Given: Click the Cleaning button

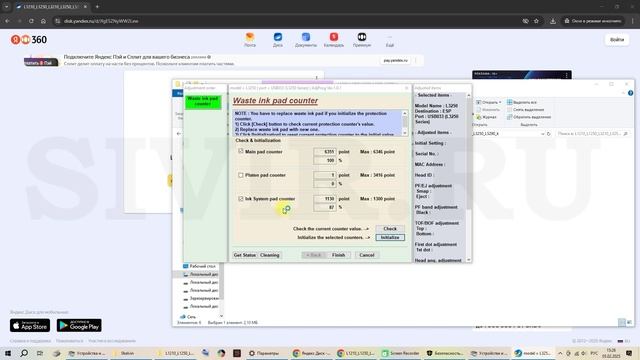Looking at the screenshot, I should click(x=269, y=255).
